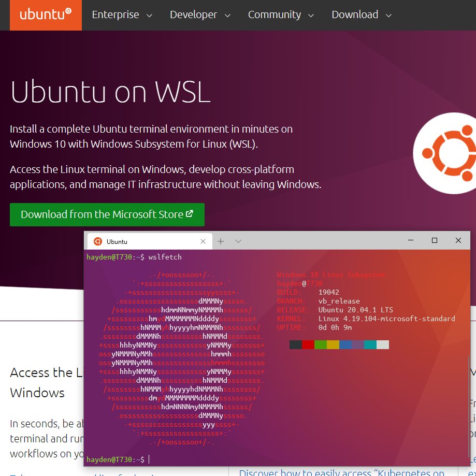Click the uptime value '0d 0h 9m'

(335, 327)
